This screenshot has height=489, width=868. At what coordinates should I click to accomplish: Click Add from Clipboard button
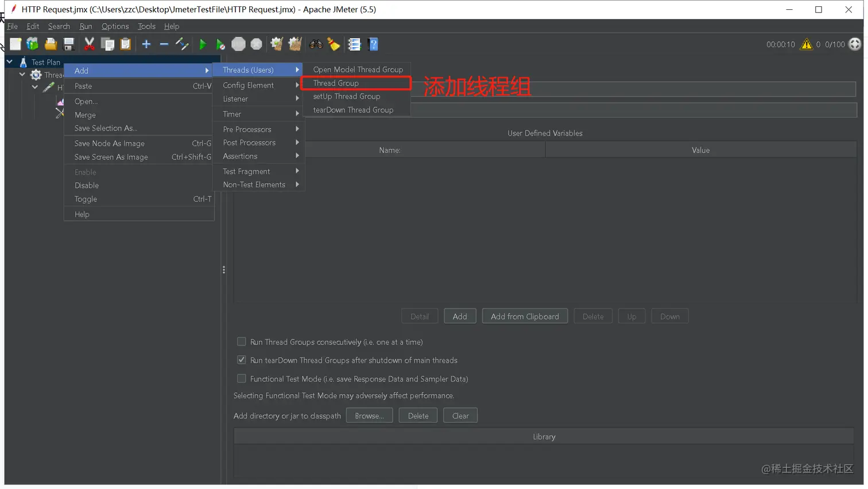pos(525,317)
